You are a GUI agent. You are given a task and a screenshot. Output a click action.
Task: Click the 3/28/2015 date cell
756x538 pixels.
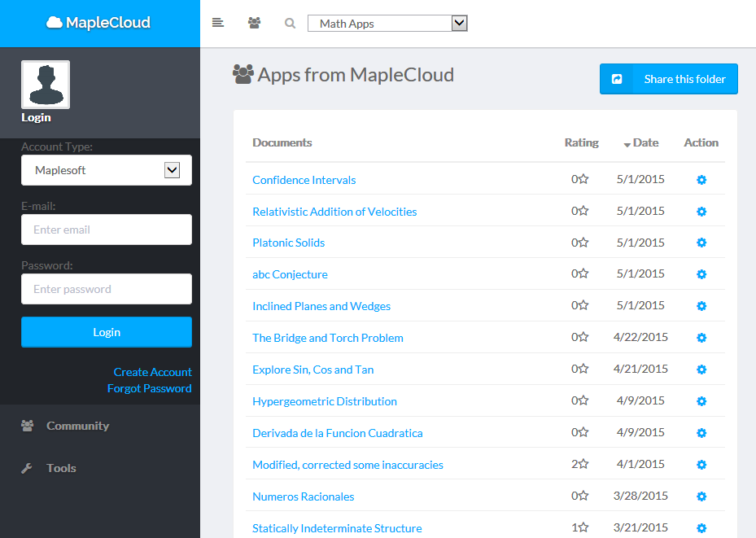(x=640, y=496)
